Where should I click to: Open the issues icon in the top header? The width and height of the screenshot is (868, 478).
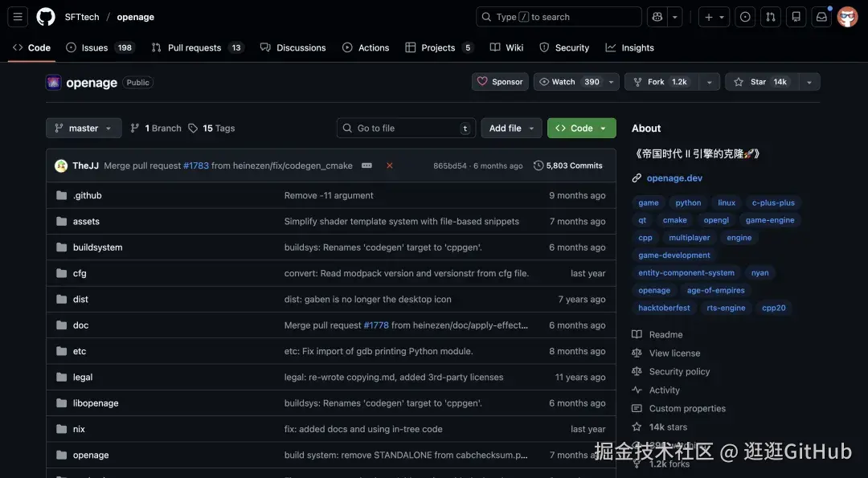(x=745, y=17)
